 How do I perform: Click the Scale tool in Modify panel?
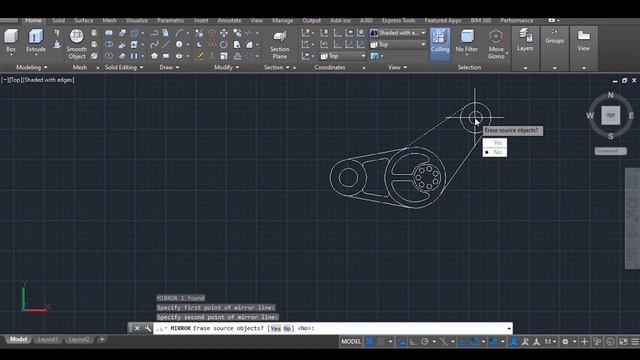point(224,56)
